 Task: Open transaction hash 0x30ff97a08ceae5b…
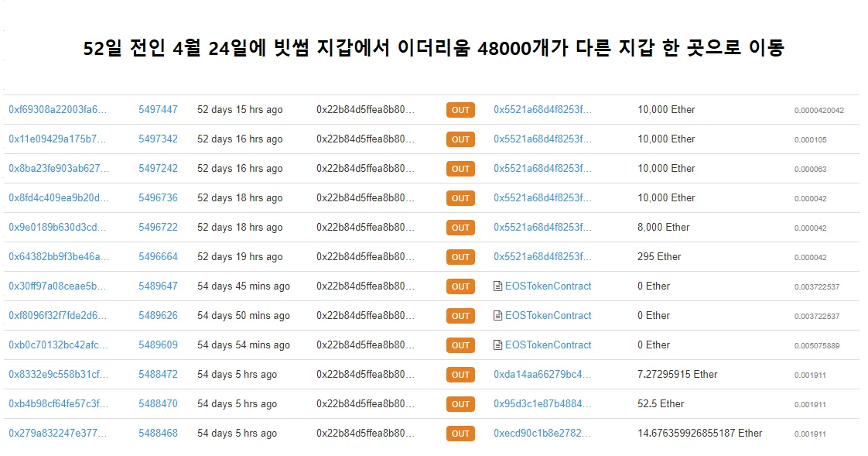[x=57, y=286]
